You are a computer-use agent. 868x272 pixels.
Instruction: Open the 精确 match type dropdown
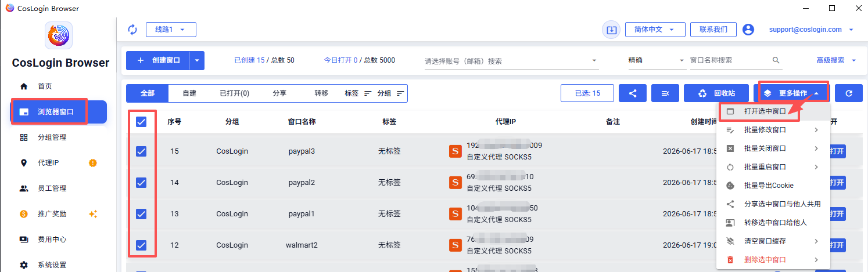point(656,60)
